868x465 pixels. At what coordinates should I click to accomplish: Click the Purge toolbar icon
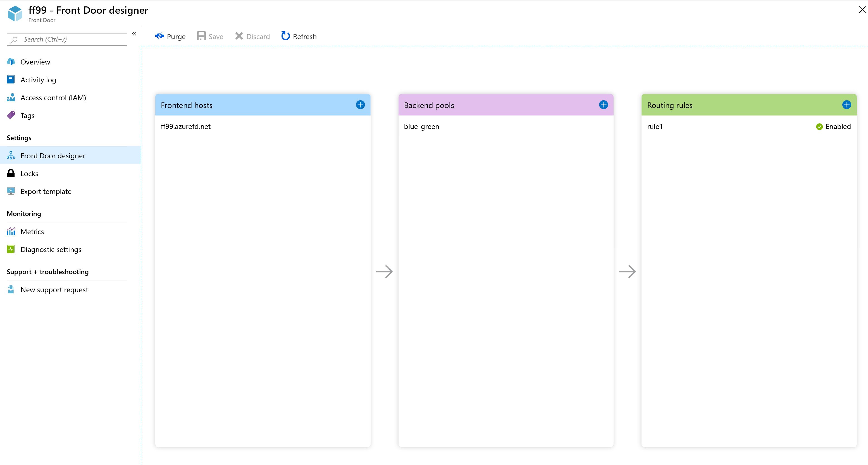(x=160, y=36)
